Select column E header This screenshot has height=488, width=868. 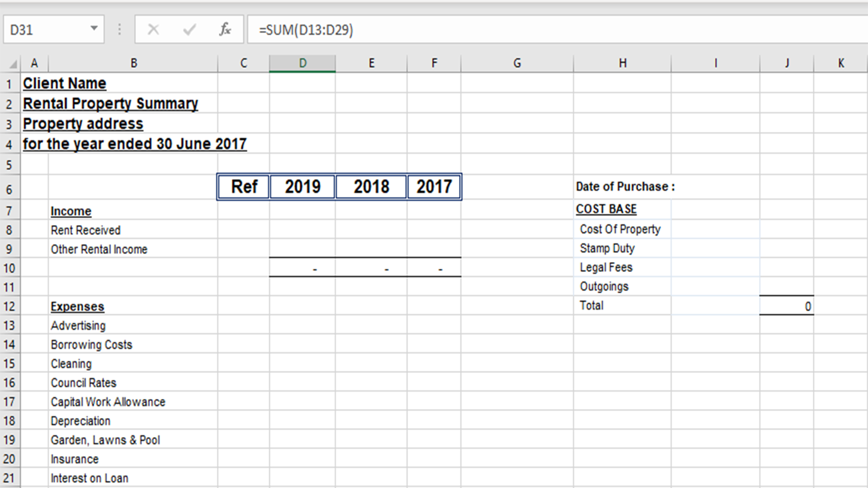371,63
